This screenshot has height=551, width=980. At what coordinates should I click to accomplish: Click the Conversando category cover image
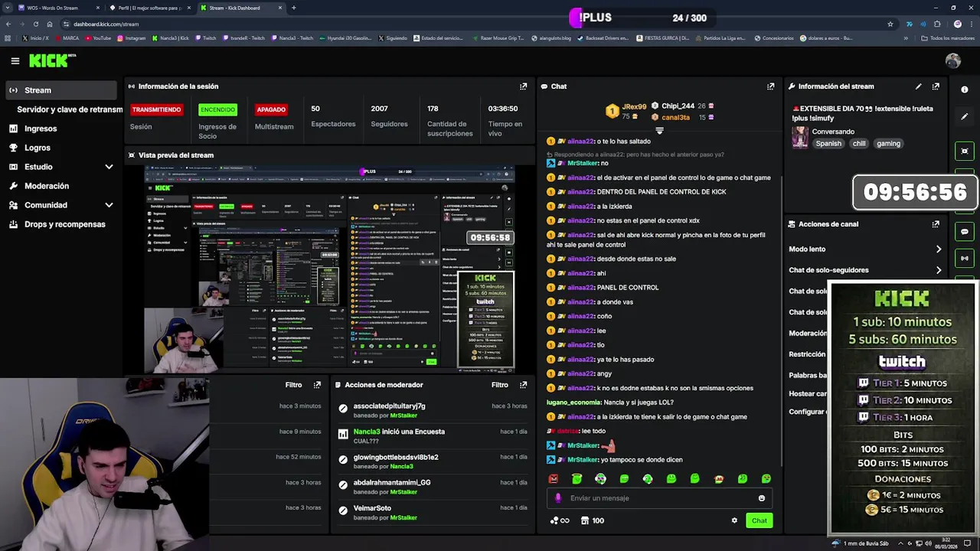tap(800, 137)
